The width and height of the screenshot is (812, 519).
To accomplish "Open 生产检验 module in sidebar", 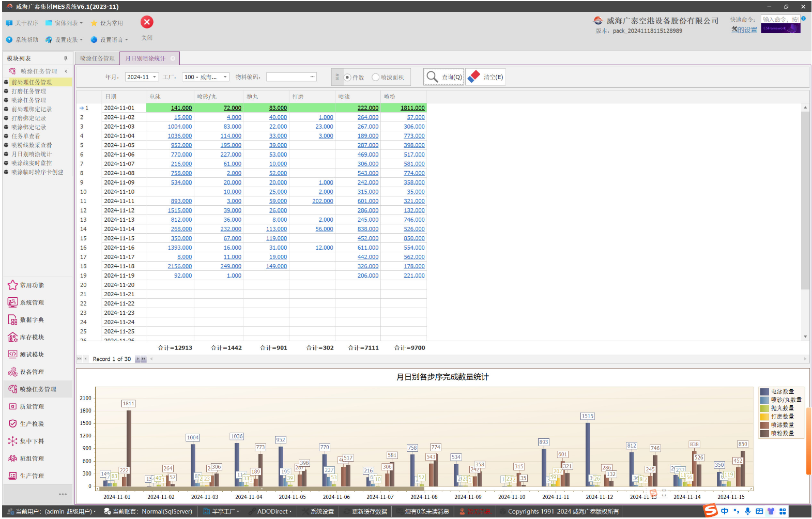I will pos(26,424).
